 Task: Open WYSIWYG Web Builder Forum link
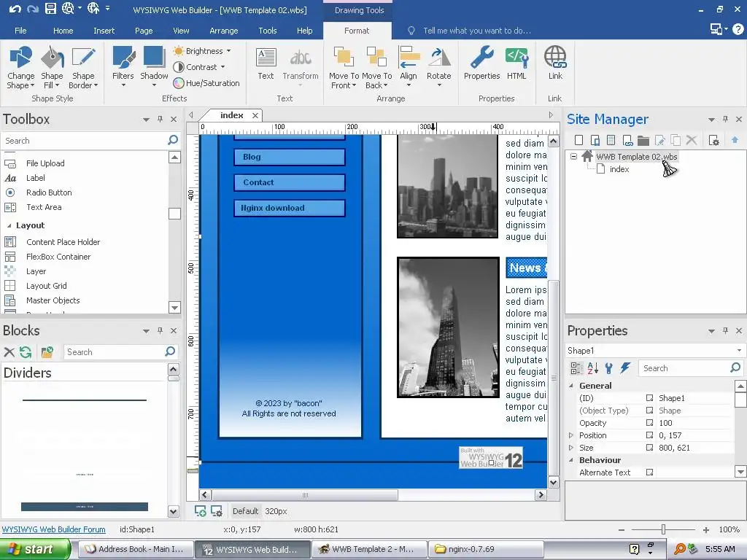[x=54, y=529]
